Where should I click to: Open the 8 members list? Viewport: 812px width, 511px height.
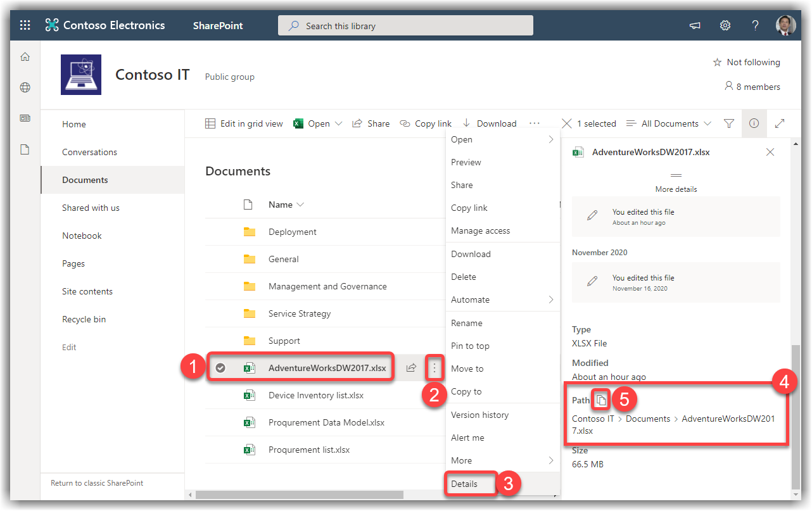[x=752, y=87]
